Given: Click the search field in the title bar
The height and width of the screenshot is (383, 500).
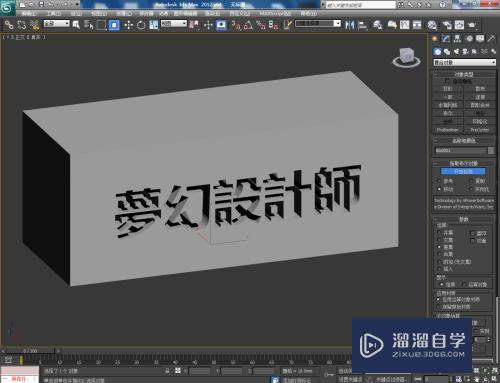Looking at the screenshot, I should pyautogui.click(x=360, y=5).
